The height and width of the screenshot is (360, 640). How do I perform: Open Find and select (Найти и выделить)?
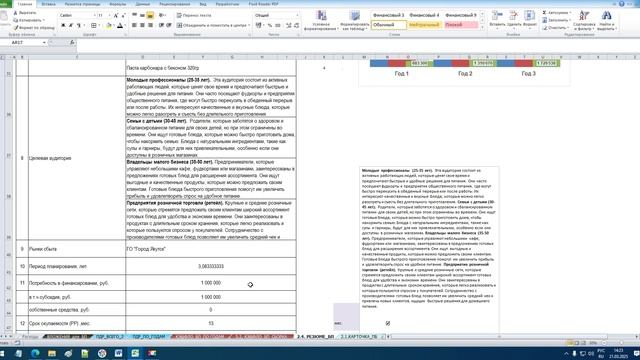coord(607,20)
